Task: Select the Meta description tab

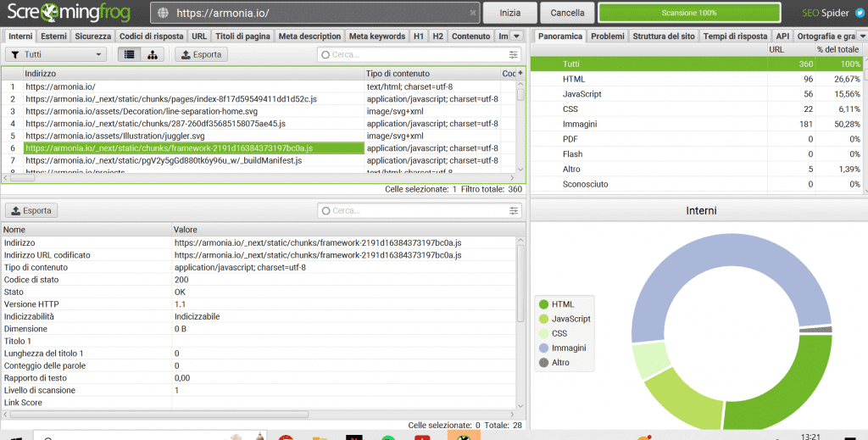Action: (x=309, y=36)
